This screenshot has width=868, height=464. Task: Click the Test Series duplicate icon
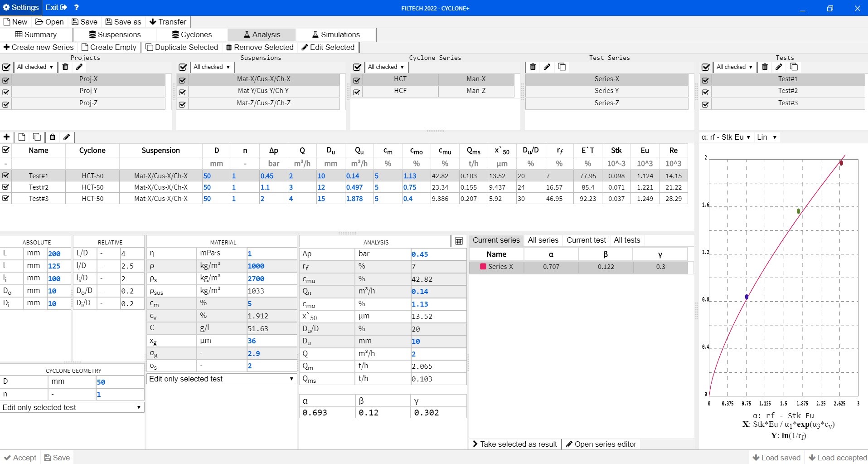pos(562,67)
